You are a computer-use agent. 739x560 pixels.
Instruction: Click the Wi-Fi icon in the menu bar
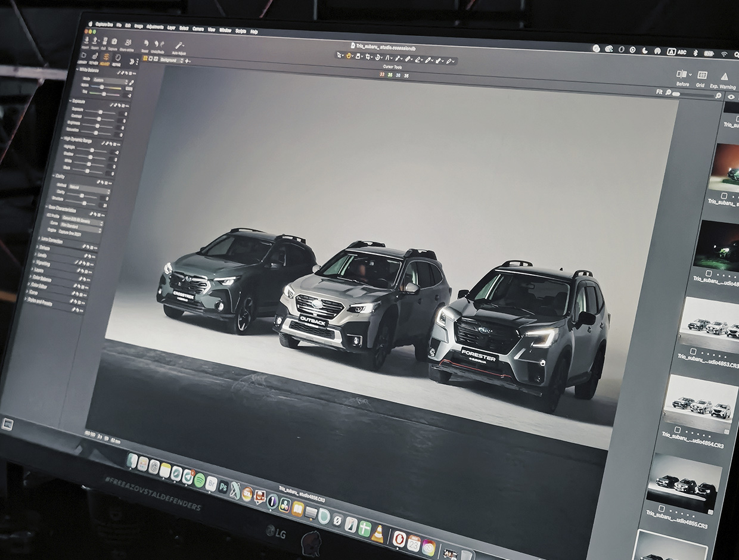(724, 54)
